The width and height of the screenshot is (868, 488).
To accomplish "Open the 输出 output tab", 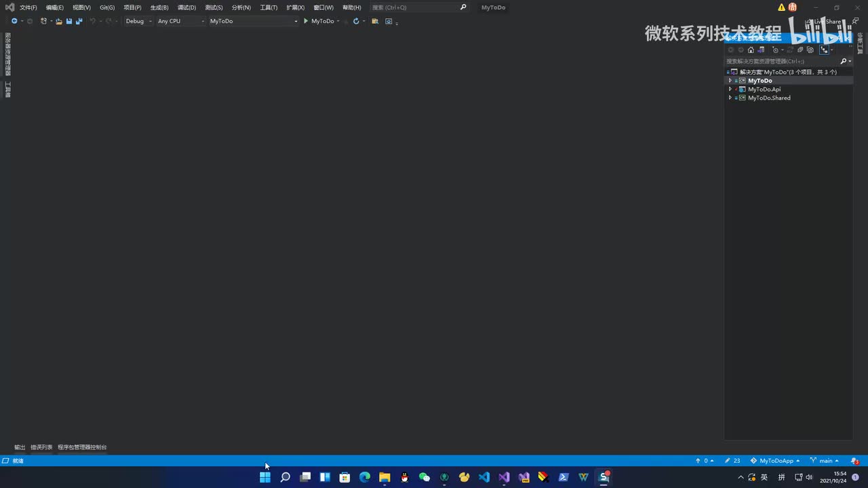I will (20, 447).
